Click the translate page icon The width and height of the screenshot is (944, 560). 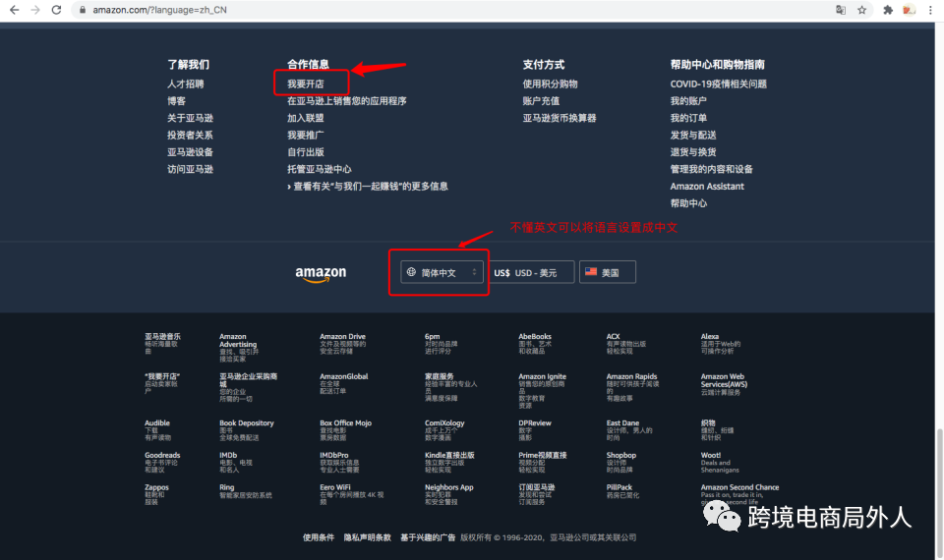point(841,10)
